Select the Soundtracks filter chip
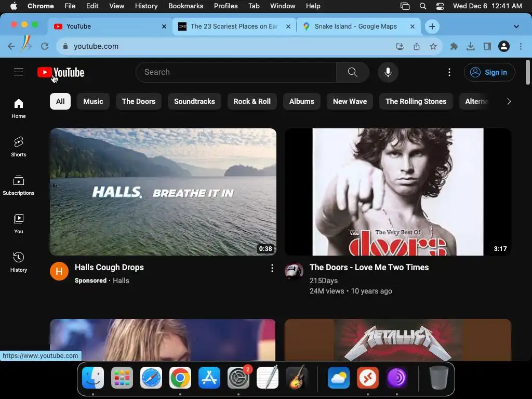 [x=194, y=101]
